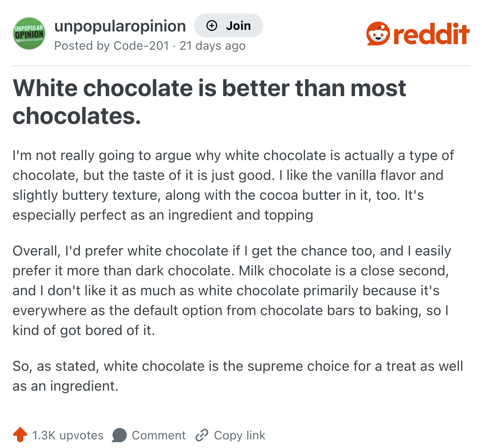Join the unpopularopinion community

point(228,26)
